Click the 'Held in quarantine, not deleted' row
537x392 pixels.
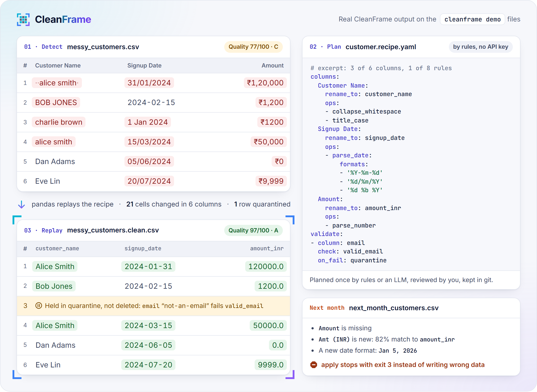point(153,306)
